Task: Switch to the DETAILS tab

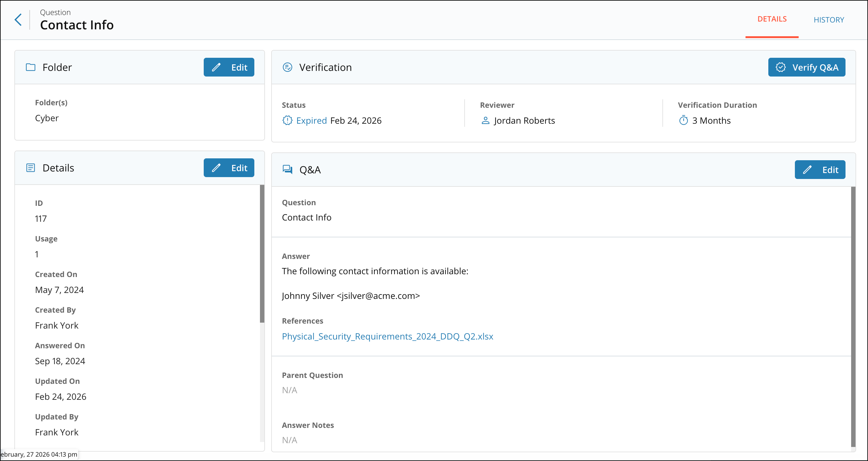Action: [x=772, y=19]
